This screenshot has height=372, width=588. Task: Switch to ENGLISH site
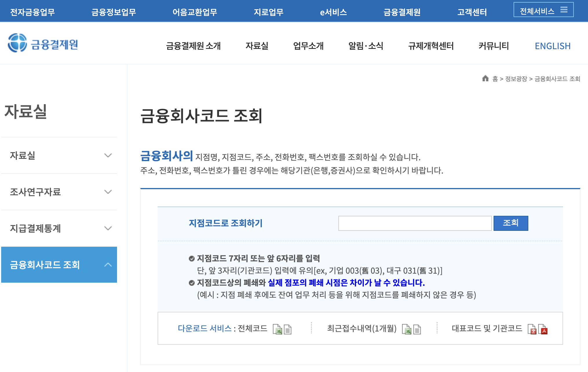(x=552, y=46)
